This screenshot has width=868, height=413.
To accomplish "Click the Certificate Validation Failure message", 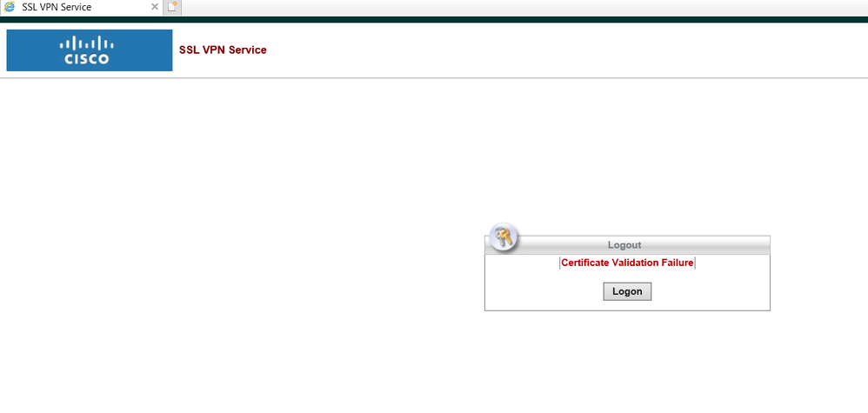I will [626, 263].
